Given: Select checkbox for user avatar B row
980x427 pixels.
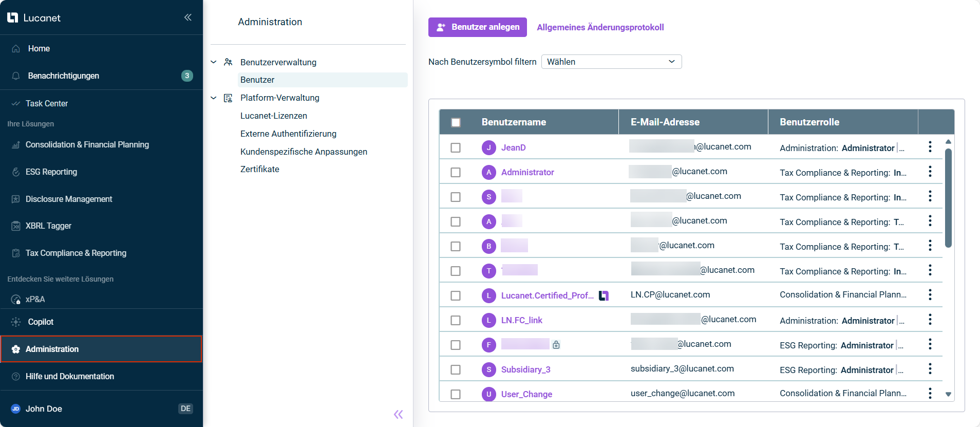Looking at the screenshot, I should click(x=456, y=246).
